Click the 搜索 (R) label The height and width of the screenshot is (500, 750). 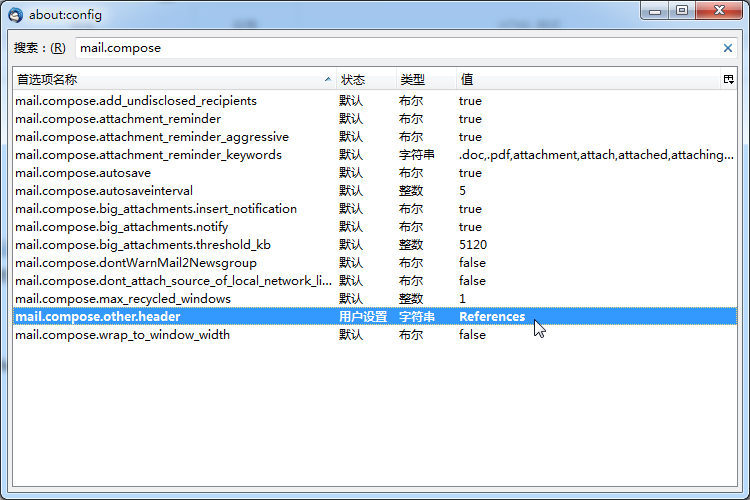[40, 48]
